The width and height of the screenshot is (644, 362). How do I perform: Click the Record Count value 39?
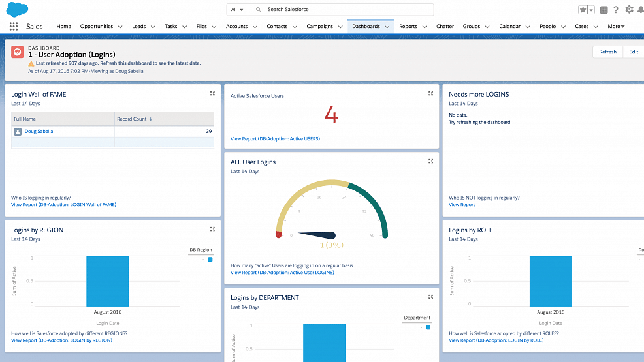click(208, 132)
